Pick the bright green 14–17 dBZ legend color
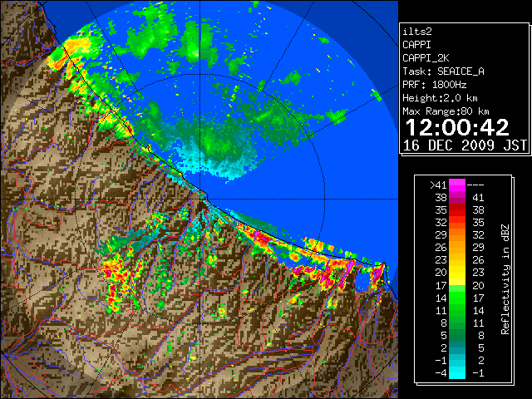 457,298
